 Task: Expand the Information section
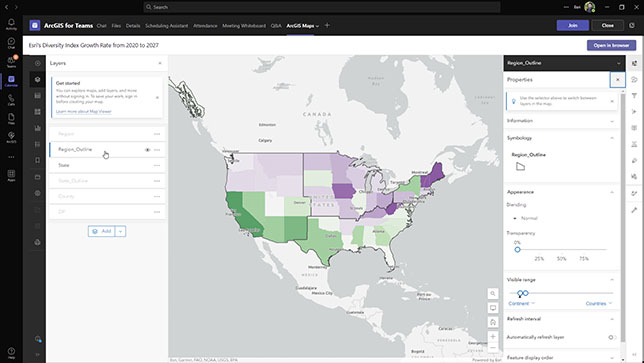point(561,121)
